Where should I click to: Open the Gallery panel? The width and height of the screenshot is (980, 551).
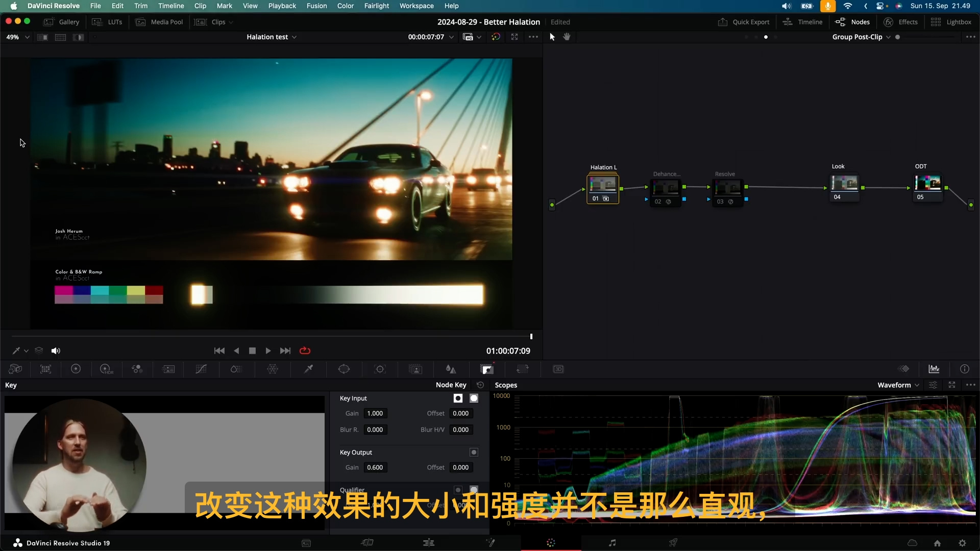point(62,22)
